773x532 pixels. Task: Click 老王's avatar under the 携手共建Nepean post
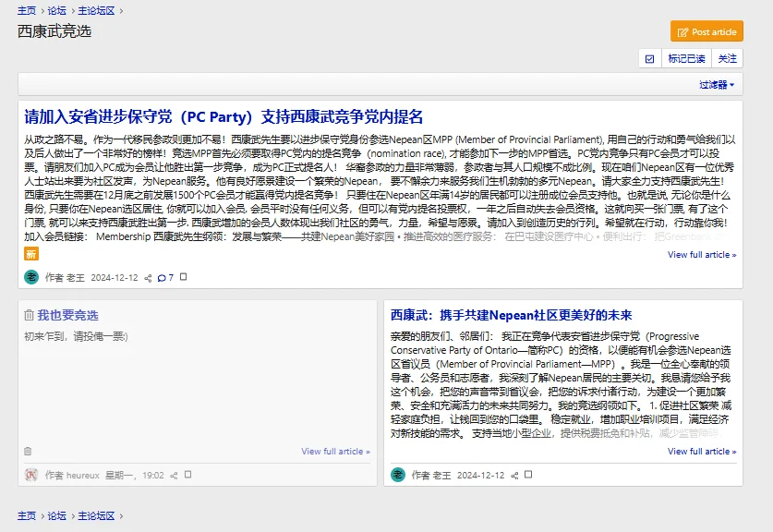coord(398,475)
